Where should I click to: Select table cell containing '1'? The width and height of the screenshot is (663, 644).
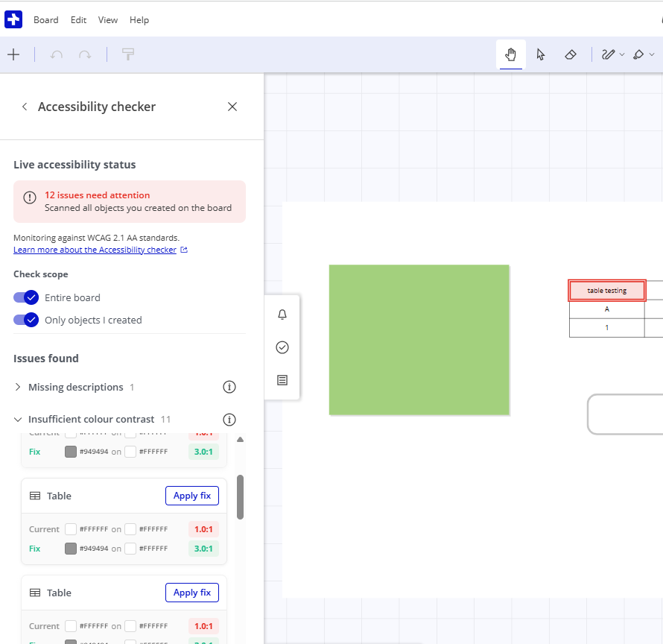[607, 328]
